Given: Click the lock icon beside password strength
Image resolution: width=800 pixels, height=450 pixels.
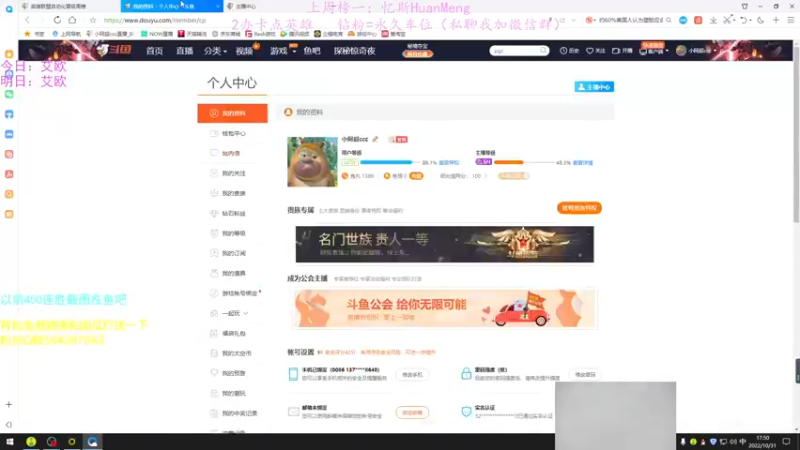Looking at the screenshot, I should (466, 373).
